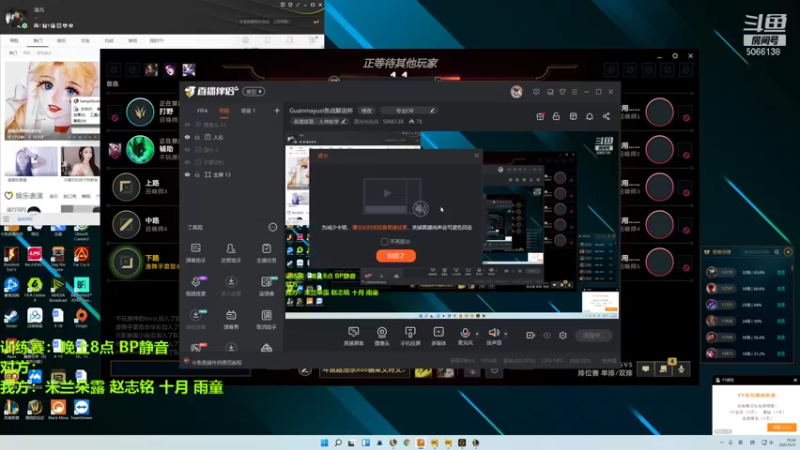Click the lock icon in top-right toolbar
800x450 pixels.
[556, 116]
